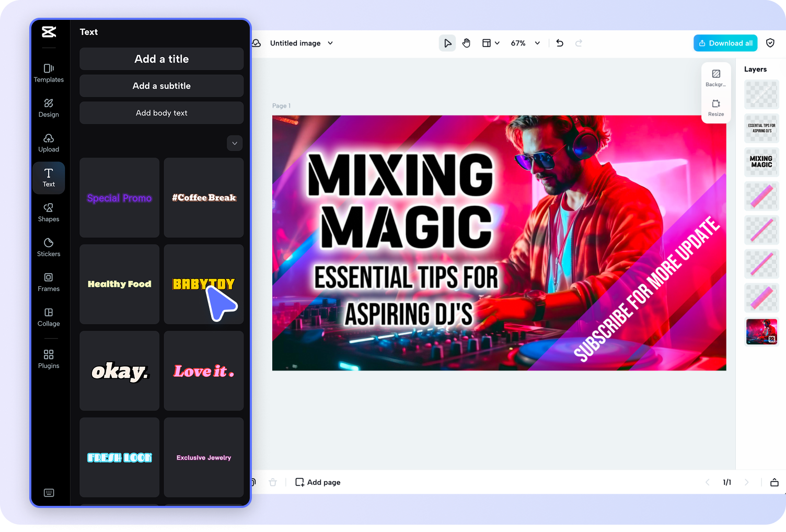This screenshot has height=532, width=786.
Task: Choose the Exclusive Jewelry text preset
Action: (204, 457)
